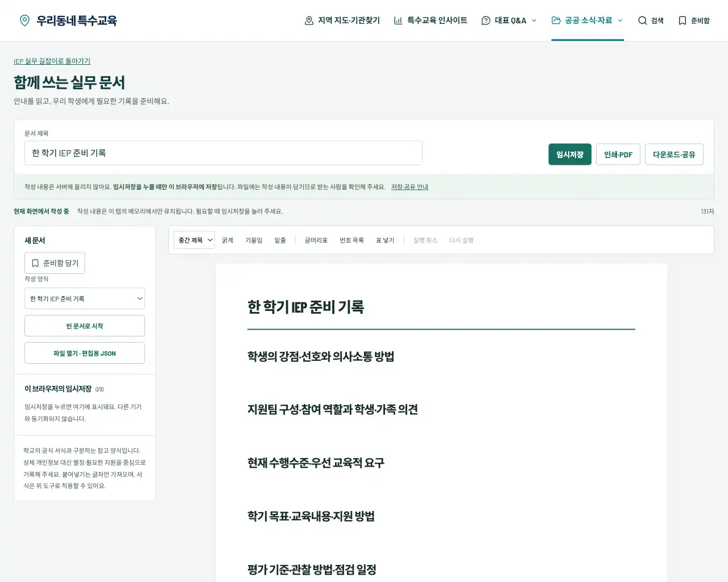Focus the 문서 제목 input field
The height and width of the screenshot is (582, 728).
coord(224,153)
